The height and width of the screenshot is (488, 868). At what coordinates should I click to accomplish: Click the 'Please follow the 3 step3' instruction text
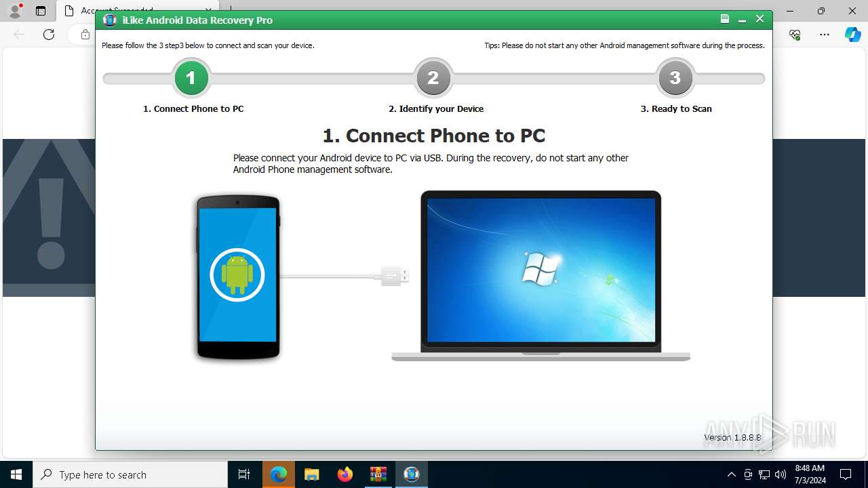[208, 45]
